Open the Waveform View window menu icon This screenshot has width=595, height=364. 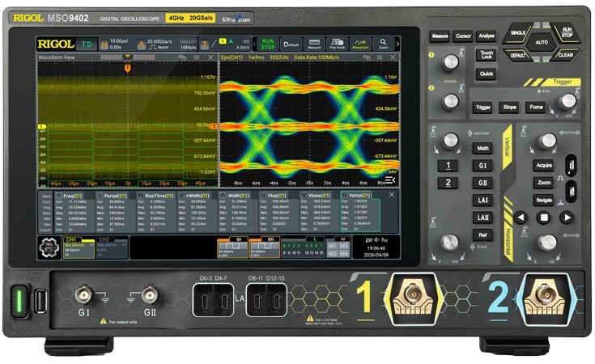196,57
